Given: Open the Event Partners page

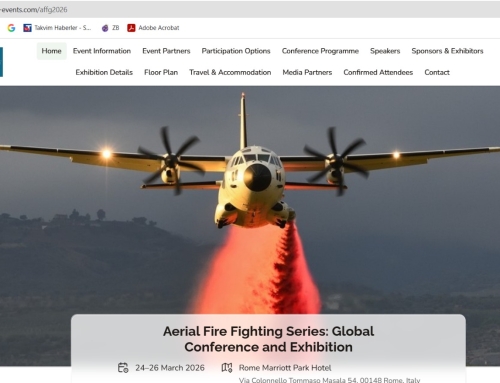Looking at the screenshot, I should 166,51.
